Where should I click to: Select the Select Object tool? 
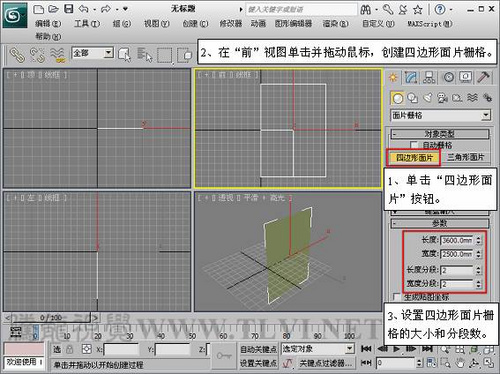[x=124, y=55]
